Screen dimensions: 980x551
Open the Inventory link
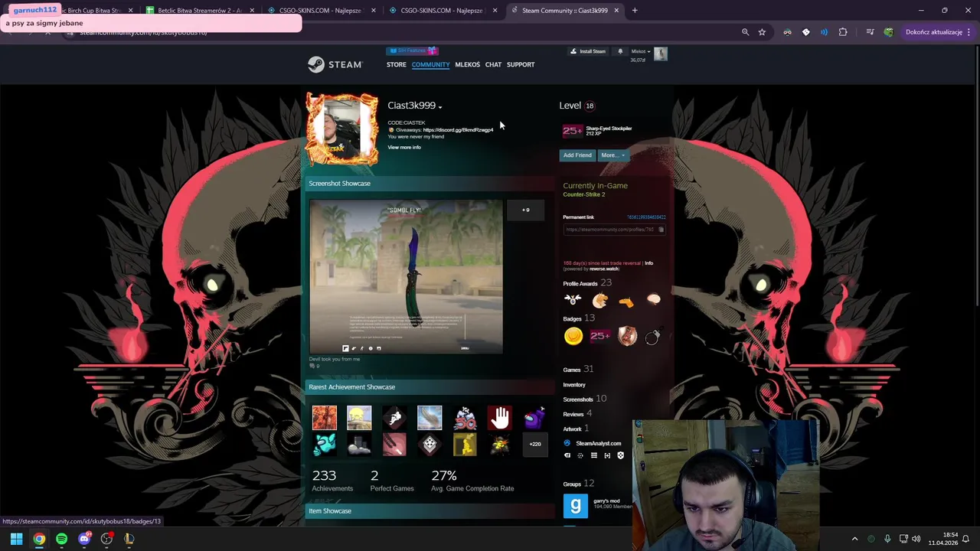pos(574,385)
